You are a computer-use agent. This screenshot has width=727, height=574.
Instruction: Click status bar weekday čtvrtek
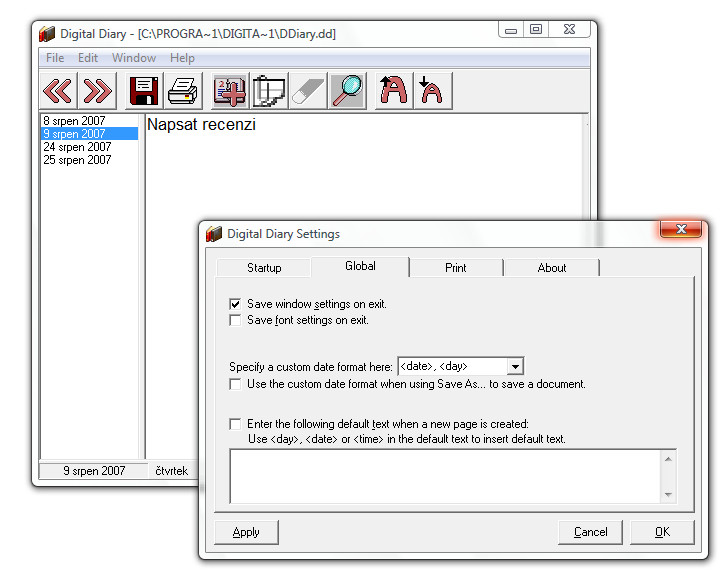[x=172, y=471]
